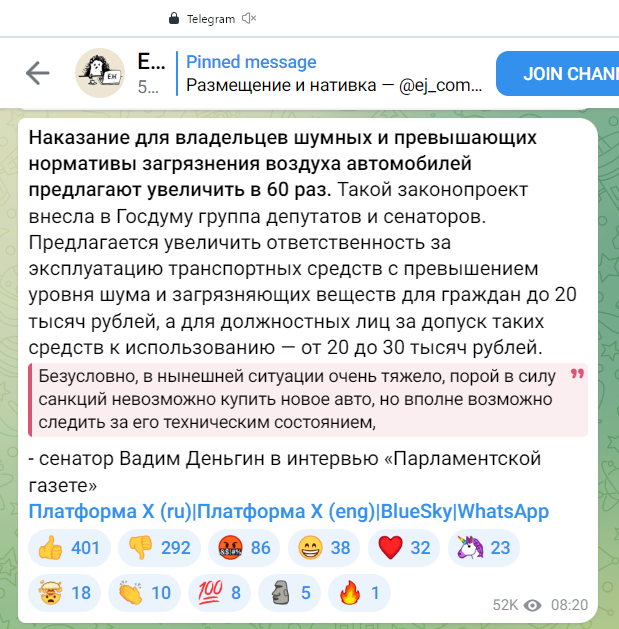
Task: Select the unicorn reaction (23)
Action: click(484, 548)
